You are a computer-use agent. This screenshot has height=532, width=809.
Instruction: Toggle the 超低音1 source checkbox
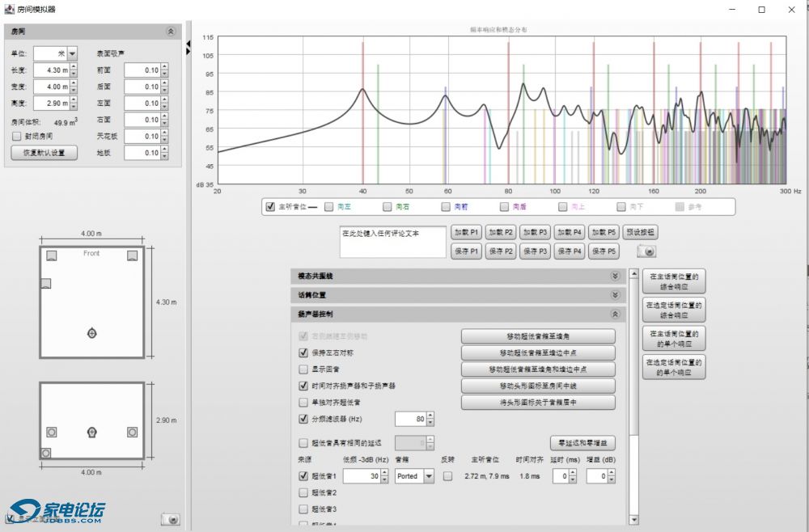click(303, 476)
